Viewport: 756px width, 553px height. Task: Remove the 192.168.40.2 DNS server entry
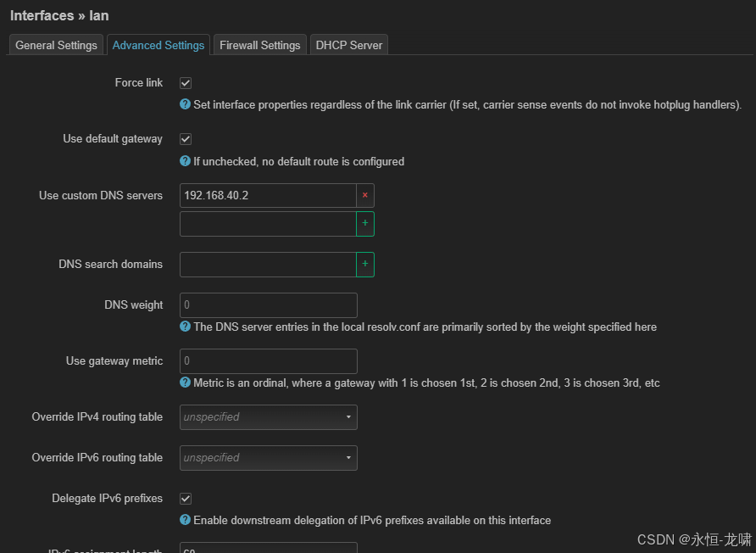tap(365, 195)
